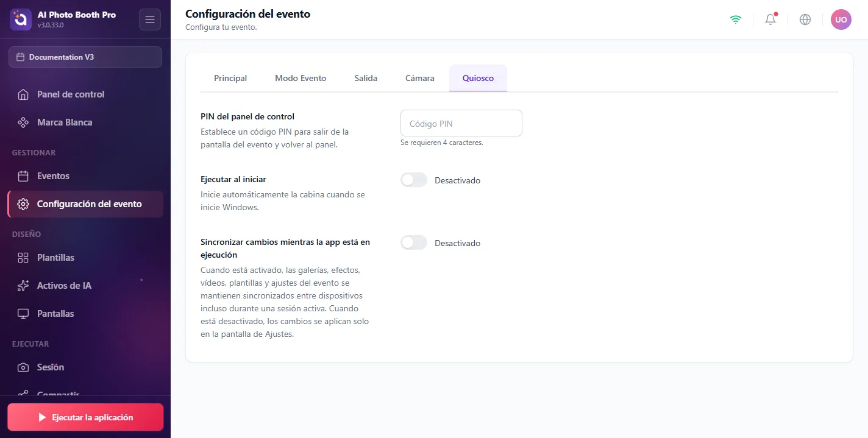Click the 'EJECUTAR' section header text

pyautogui.click(x=30, y=344)
